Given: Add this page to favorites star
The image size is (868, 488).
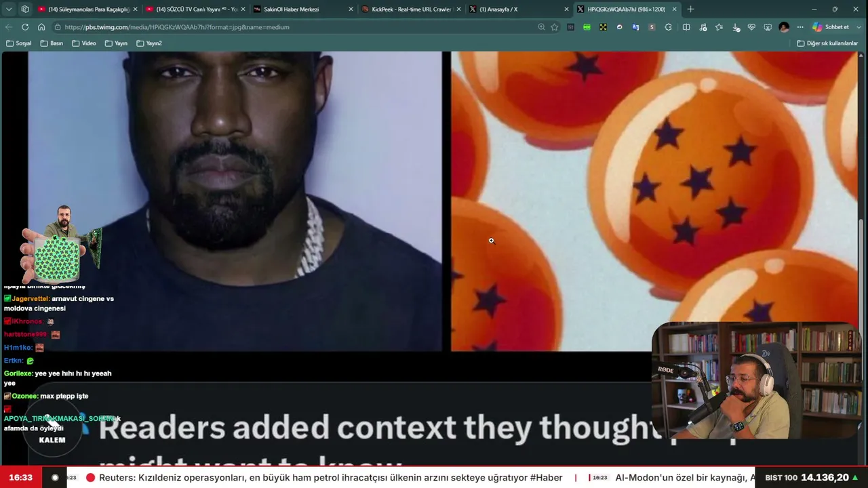Looking at the screenshot, I should (555, 27).
